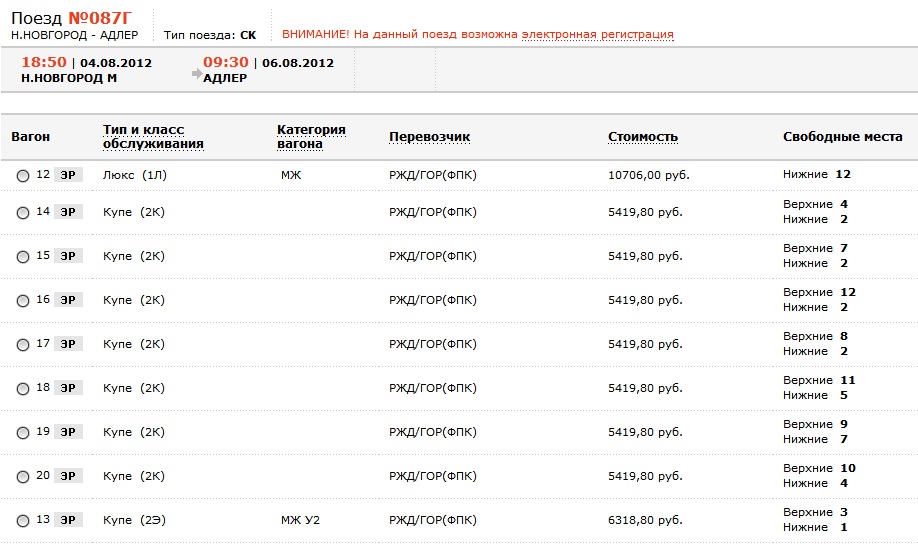Pick wagon 16 with its radio button

(23, 301)
